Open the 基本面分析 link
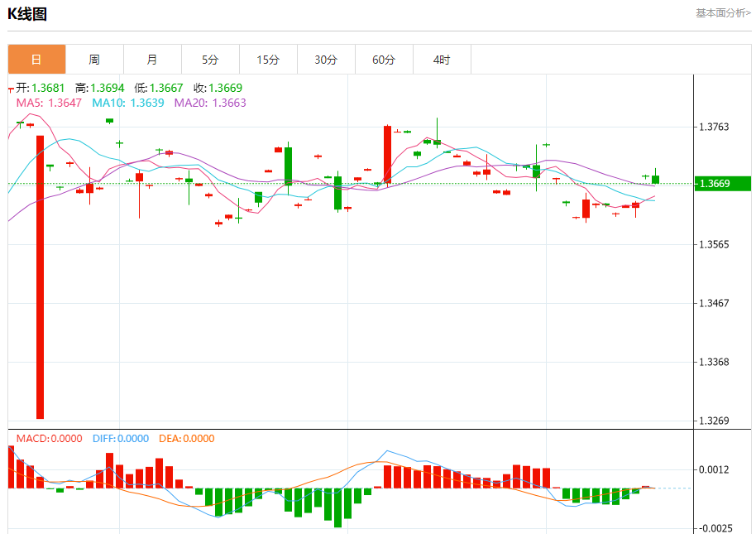756x534 pixels. [x=723, y=13]
